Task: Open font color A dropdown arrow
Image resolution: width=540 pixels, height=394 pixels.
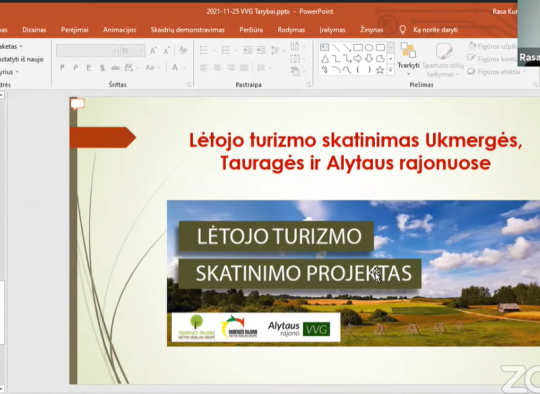Action: pos(185,68)
